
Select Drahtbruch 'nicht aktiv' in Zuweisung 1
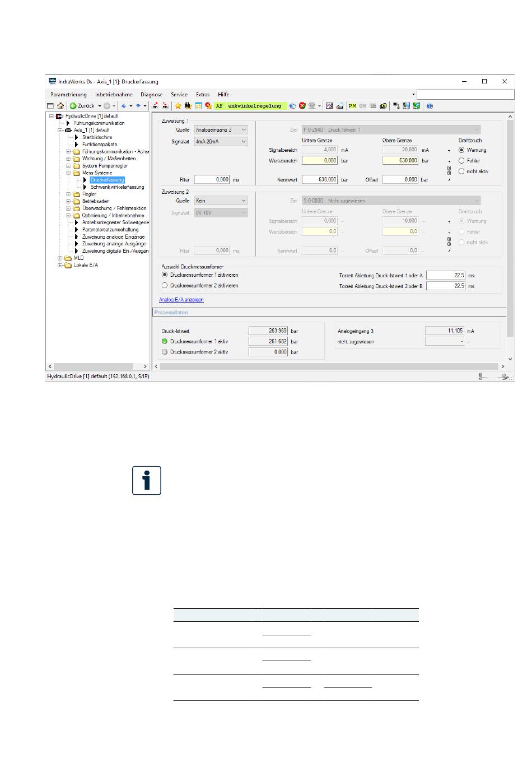coord(461,171)
